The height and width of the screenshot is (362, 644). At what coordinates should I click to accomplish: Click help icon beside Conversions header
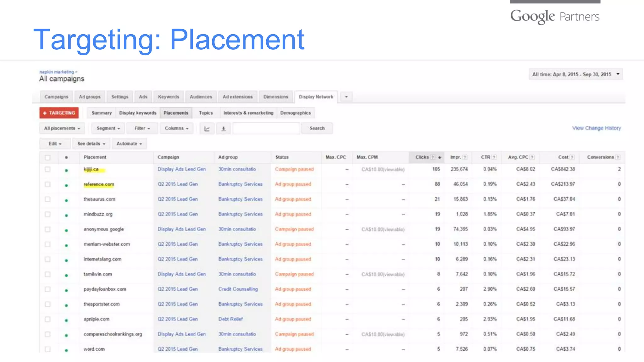[618, 157]
